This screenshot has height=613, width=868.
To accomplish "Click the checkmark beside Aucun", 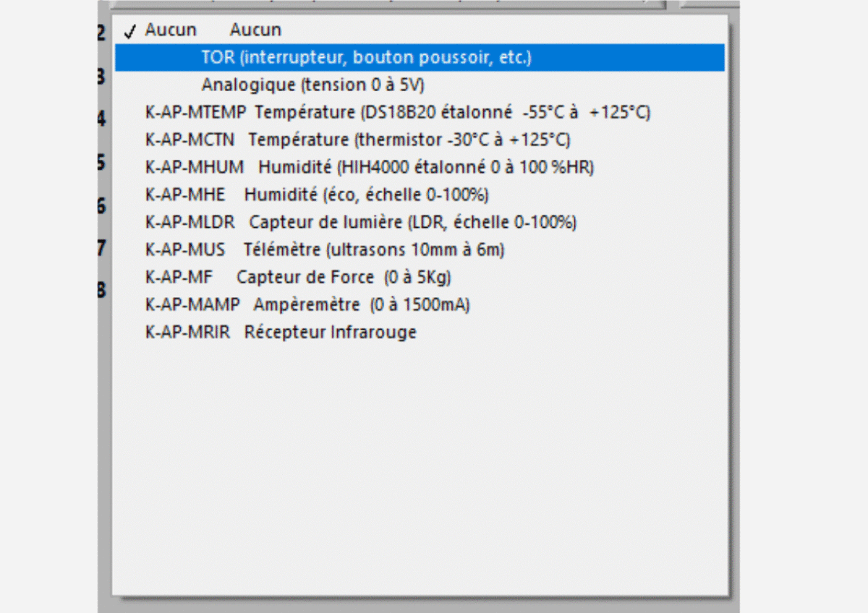I will (130, 31).
